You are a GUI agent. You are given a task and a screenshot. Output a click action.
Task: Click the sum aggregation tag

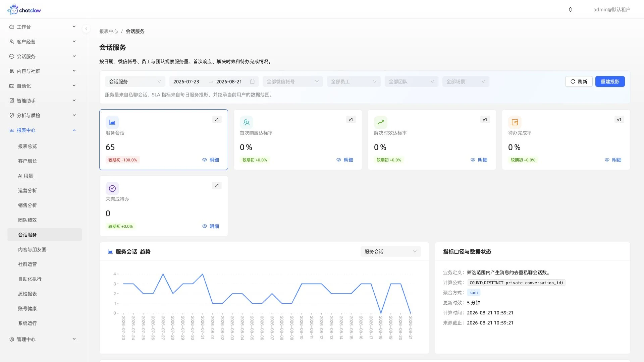point(474,293)
